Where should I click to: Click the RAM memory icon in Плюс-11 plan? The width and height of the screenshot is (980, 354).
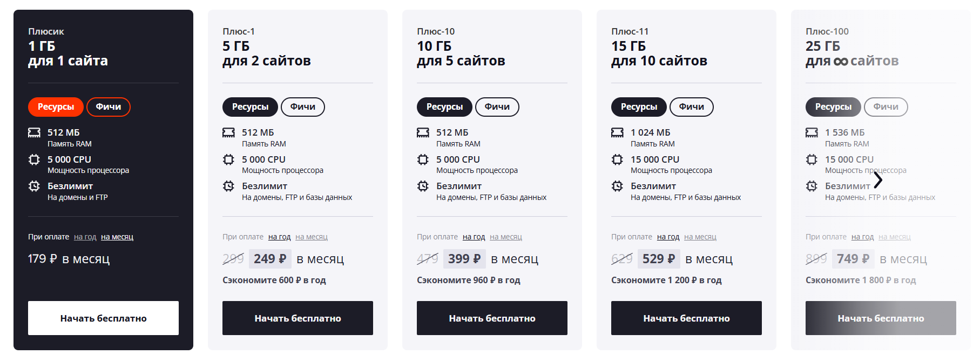click(x=617, y=132)
